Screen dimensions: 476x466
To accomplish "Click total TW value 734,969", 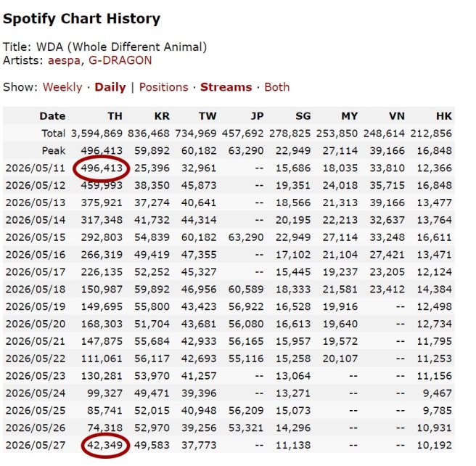I will pyautogui.click(x=195, y=134).
